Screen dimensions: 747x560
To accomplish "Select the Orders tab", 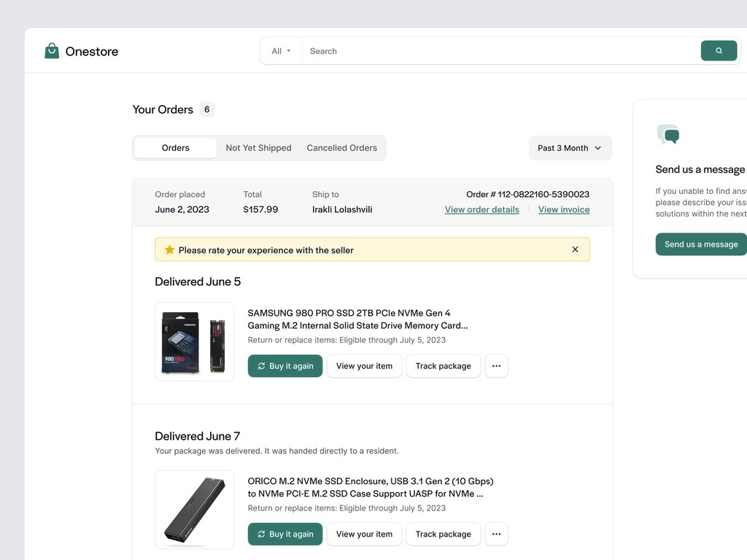I will point(176,148).
